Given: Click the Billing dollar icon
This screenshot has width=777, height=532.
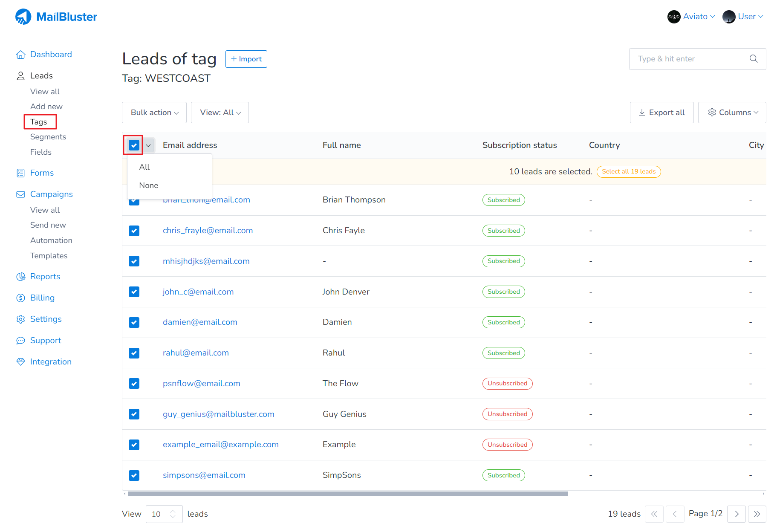Looking at the screenshot, I should [x=20, y=298].
